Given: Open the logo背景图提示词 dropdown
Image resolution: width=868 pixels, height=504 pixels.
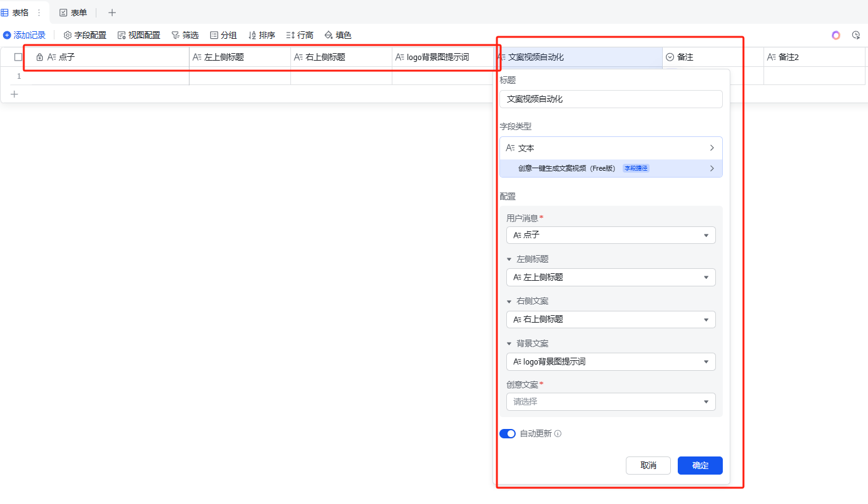Looking at the screenshot, I should coord(611,361).
